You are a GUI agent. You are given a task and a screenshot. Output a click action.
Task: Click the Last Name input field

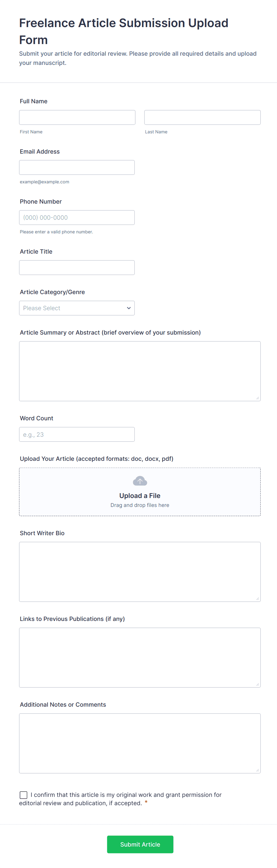coord(202,117)
